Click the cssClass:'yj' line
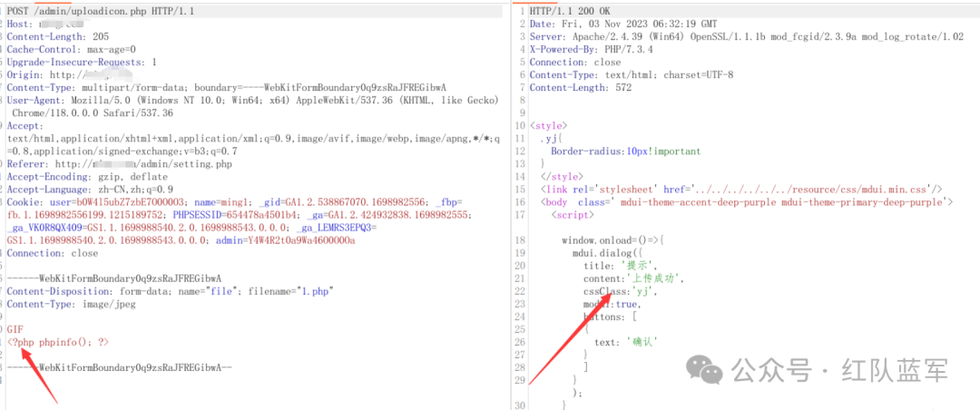Screen dimensions: 980x410 click(621, 291)
